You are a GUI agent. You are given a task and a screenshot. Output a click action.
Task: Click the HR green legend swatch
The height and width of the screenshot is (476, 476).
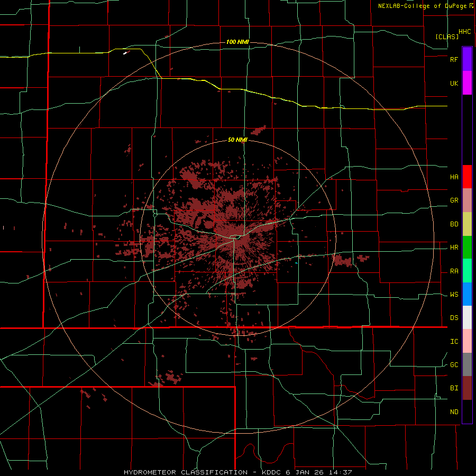click(x=467, y=248)
